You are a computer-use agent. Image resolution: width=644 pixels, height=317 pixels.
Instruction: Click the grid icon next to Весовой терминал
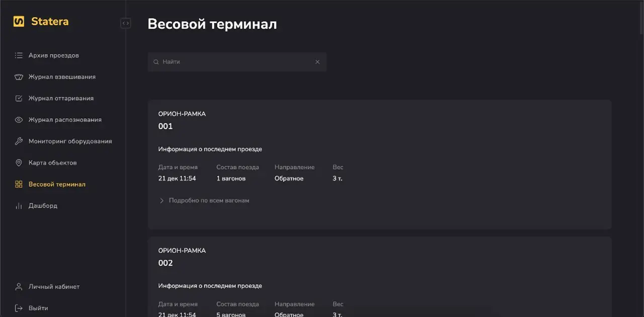click(x=18, y=184)
